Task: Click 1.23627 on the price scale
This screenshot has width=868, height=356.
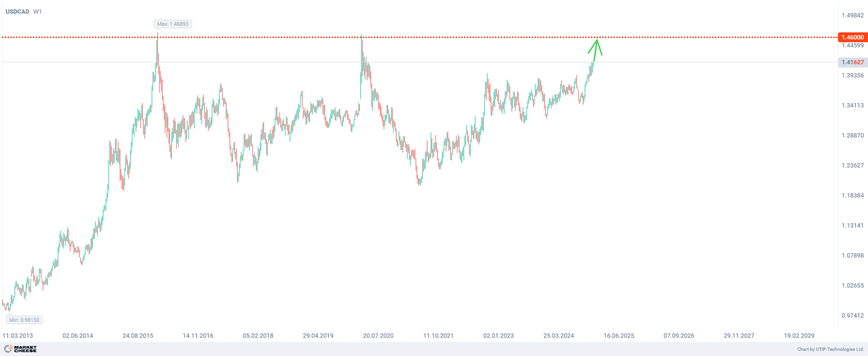Action: tap(852, 166)
